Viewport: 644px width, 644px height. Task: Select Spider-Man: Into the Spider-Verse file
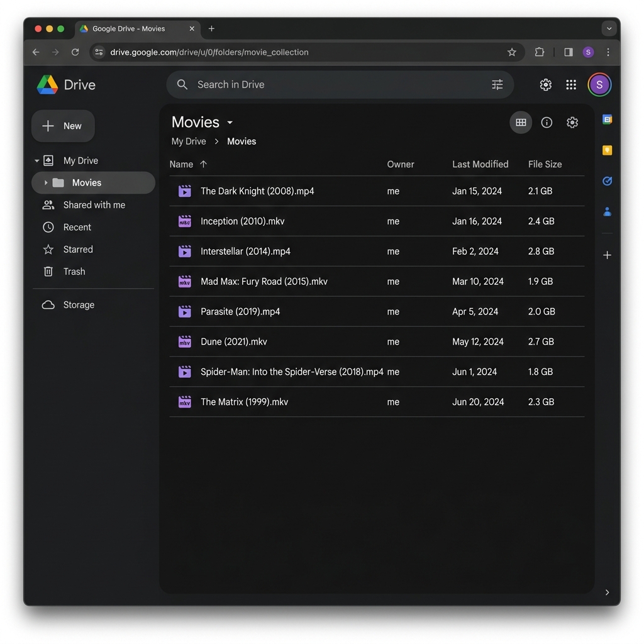[x=377, y=372]
